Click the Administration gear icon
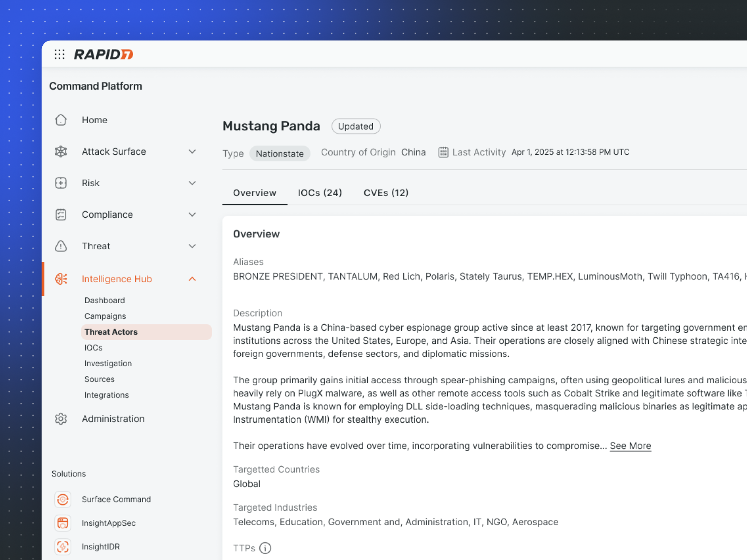 click(x=61, y=419)
